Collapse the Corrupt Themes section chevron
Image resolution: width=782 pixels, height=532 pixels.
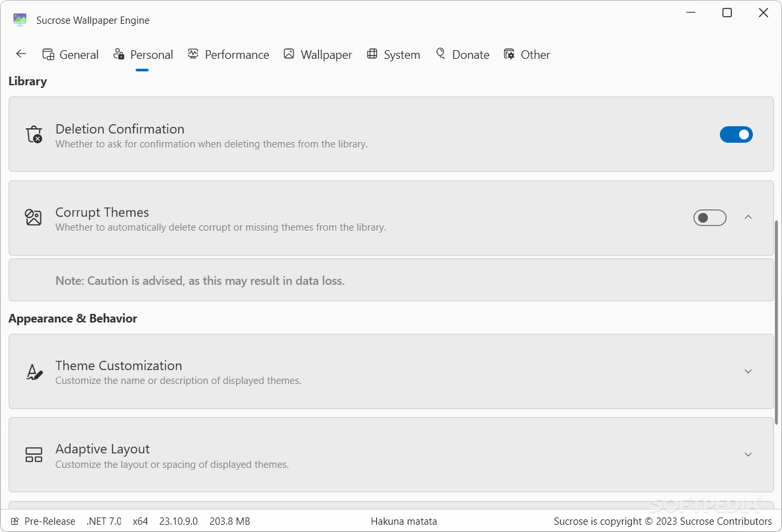pos(748,217)
